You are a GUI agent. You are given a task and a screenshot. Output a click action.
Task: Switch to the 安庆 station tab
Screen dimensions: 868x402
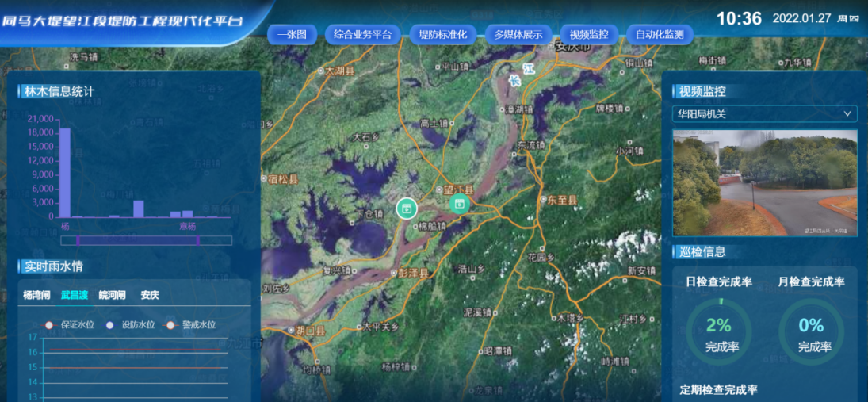point(150,295)
